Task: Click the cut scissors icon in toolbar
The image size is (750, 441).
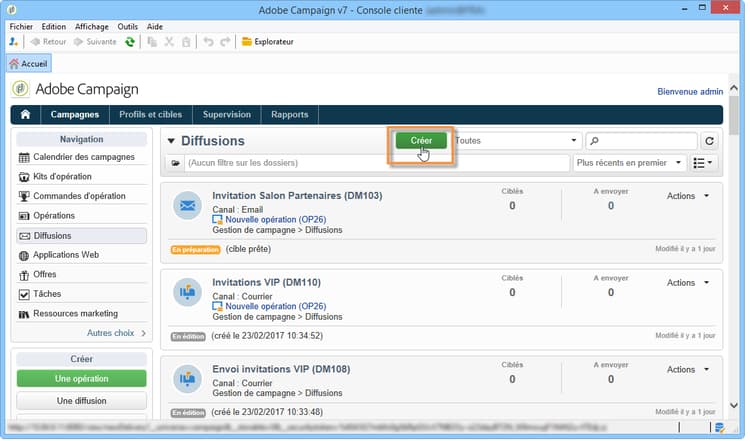Action: click(x=169, y=42)
